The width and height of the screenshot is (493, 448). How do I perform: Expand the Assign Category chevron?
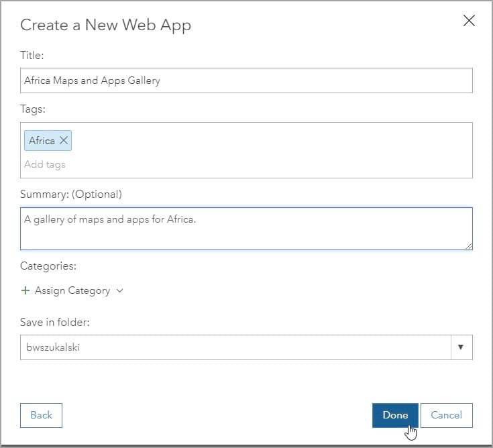119,290
